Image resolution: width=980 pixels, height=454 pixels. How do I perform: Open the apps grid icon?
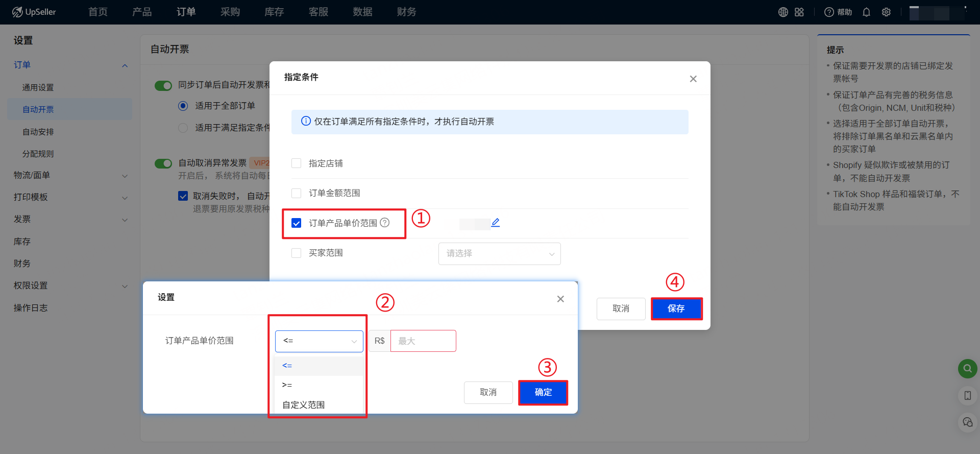click(x=799, y=12)
